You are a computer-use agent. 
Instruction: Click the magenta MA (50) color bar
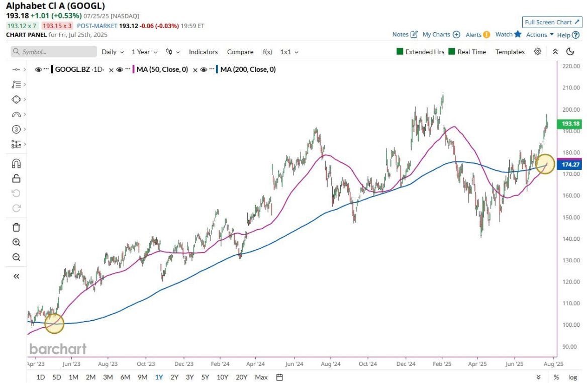pyautogui.click(x=134, y=69)
